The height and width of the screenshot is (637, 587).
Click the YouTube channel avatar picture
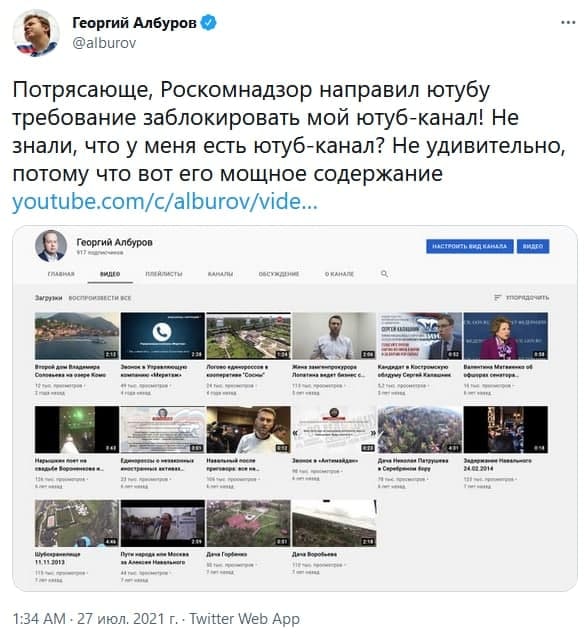51,246
